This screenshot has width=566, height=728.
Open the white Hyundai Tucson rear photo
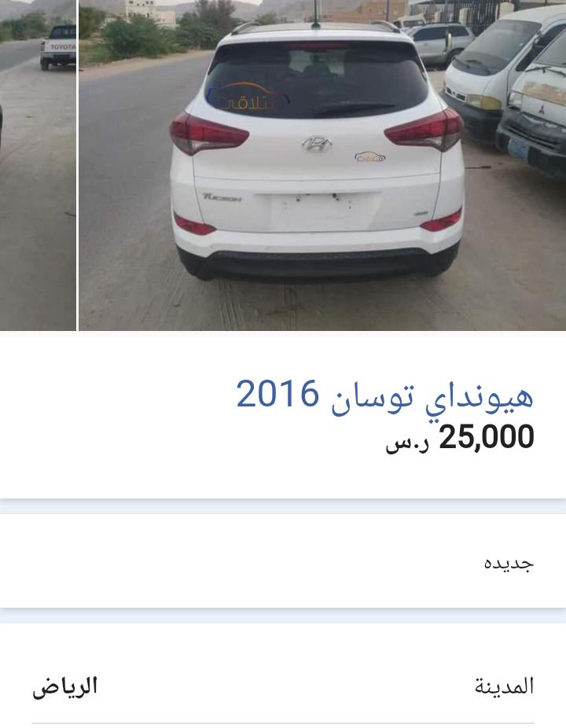(322, 165)
